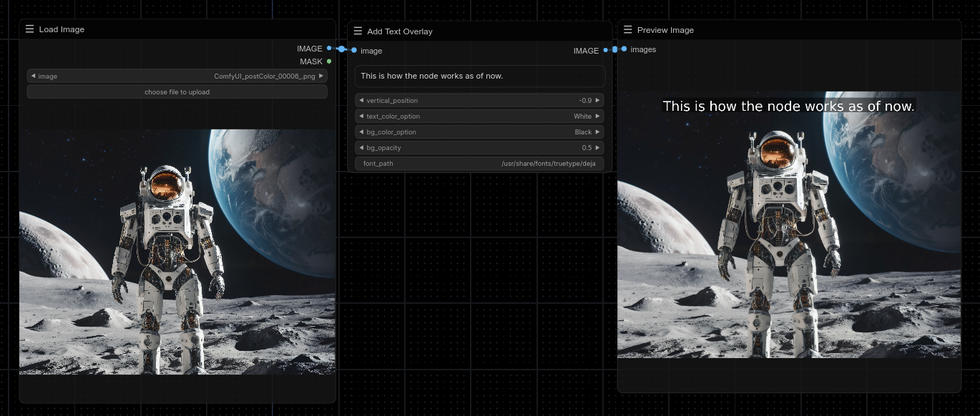Decrease vertical_position with the left arrow
The image size is (980, 416).
[361, 101]
